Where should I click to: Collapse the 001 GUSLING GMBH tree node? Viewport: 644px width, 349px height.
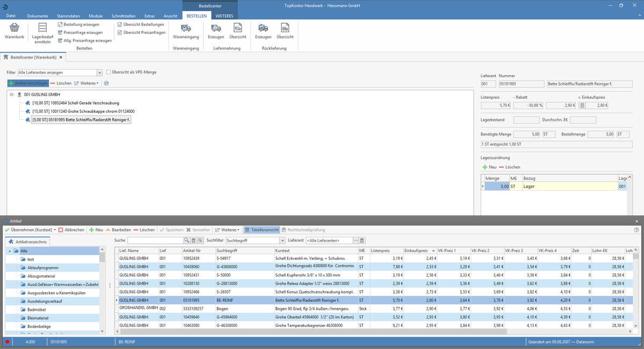(x=12, y=94)
